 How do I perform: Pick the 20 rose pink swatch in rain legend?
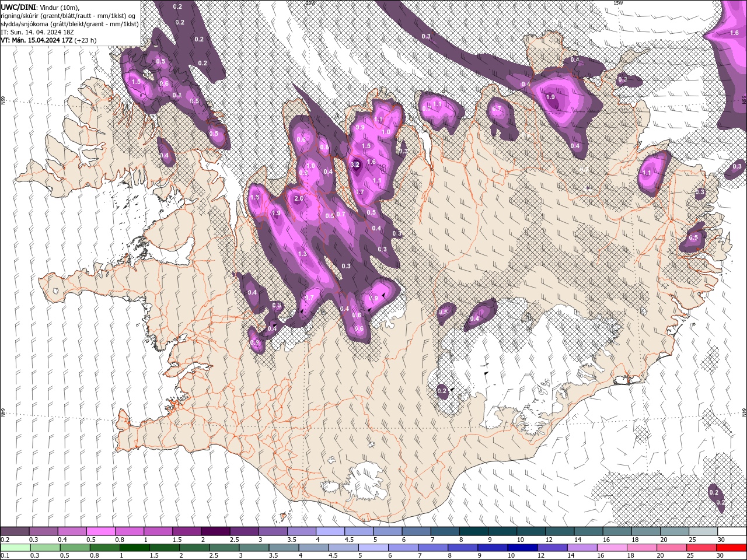pos(672,547)
